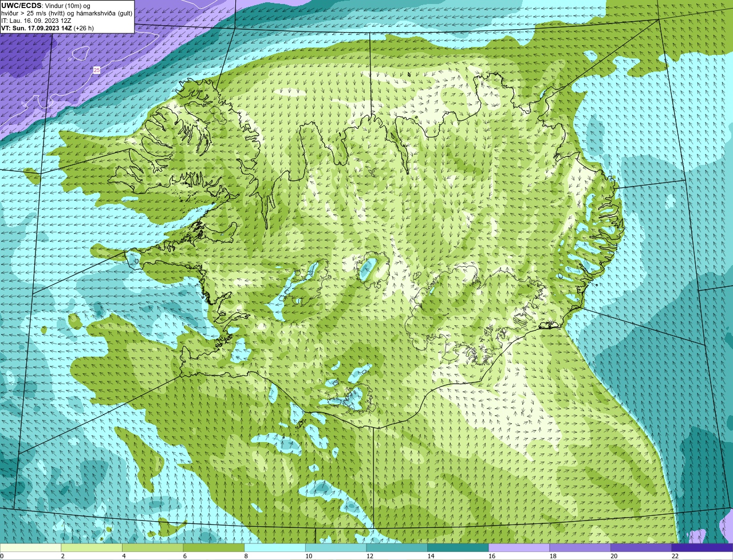Click the dark indigo swatch above 22 m/s

coord(703,547)
